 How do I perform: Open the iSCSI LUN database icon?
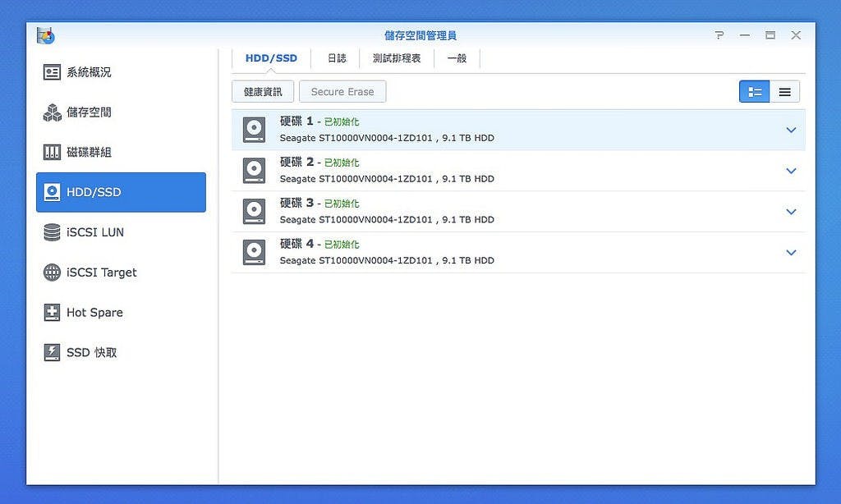tap(52, 232)
